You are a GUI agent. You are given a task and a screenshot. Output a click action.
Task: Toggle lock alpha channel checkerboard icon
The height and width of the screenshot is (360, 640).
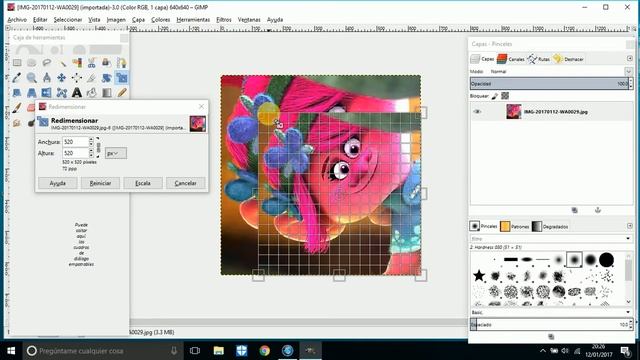[505, 96]
